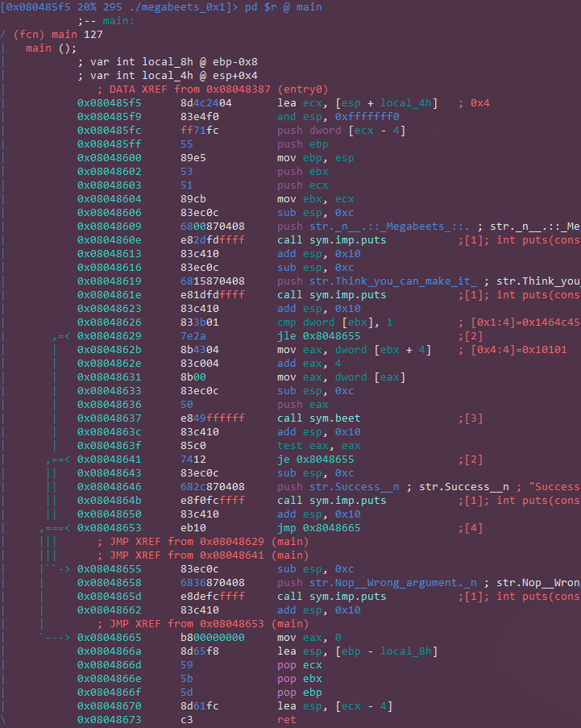Select opcode bytes b800000000

pyautogui.click(x=213, y=638)
